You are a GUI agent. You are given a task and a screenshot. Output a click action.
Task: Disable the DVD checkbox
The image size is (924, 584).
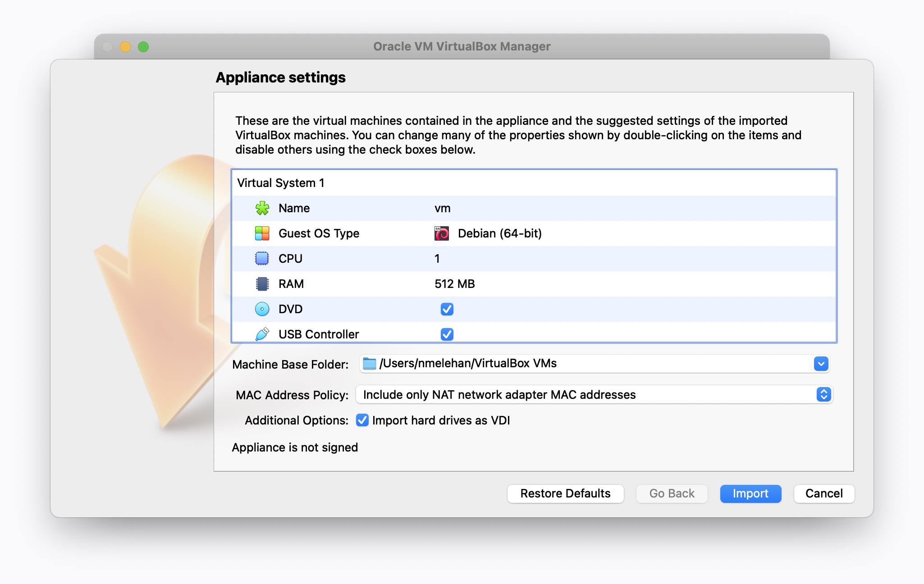pyautogui.click(x=447, y=309)
